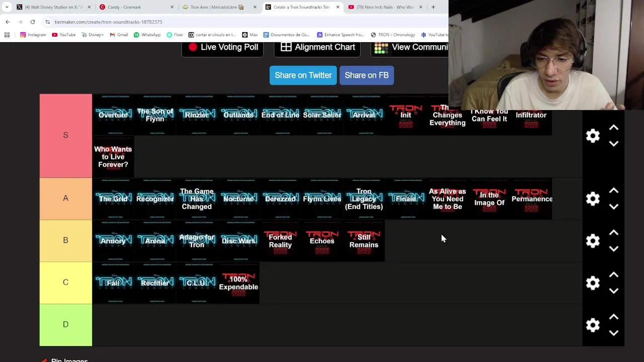Share tier list on FB
644x362 pixels.
366,75
